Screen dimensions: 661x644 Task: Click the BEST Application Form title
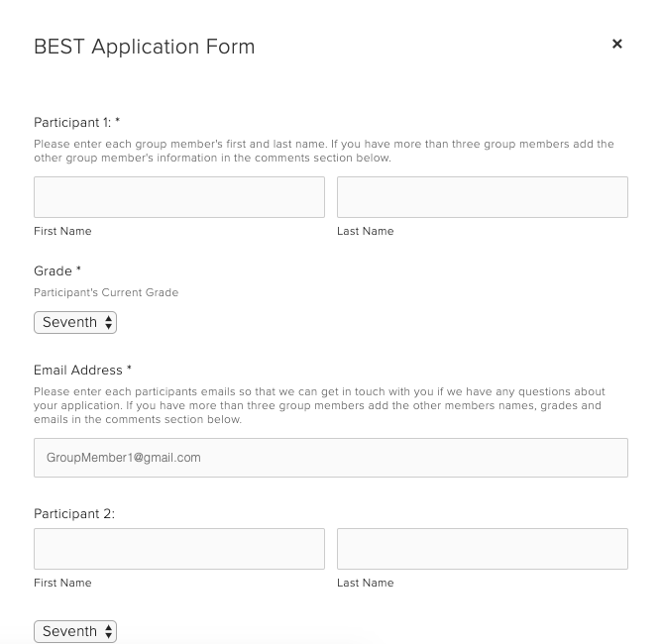(x=145, y=47)
